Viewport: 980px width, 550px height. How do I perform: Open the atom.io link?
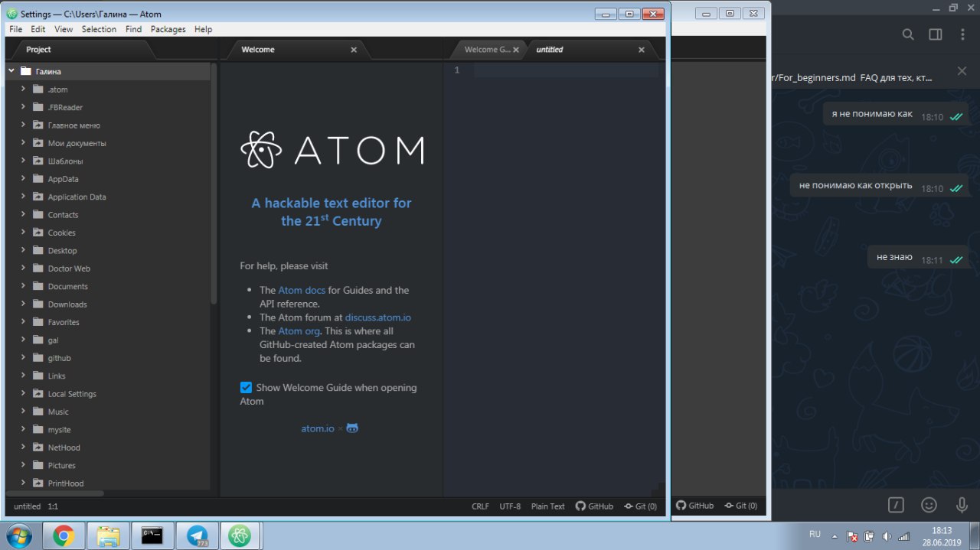[318, 428]
